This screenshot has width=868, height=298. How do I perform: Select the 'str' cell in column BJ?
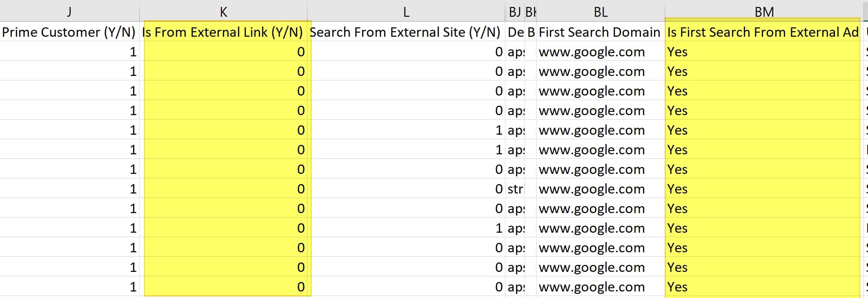[515, 189]
